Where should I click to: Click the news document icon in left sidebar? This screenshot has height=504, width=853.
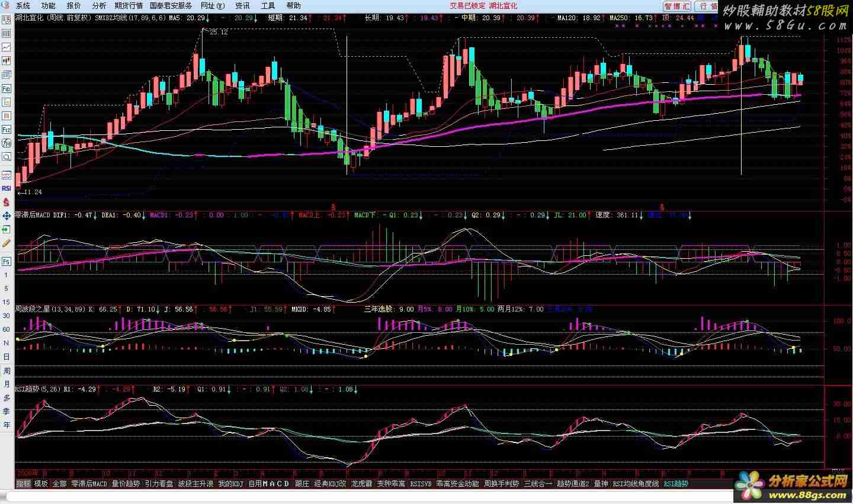tap(7, 75)
